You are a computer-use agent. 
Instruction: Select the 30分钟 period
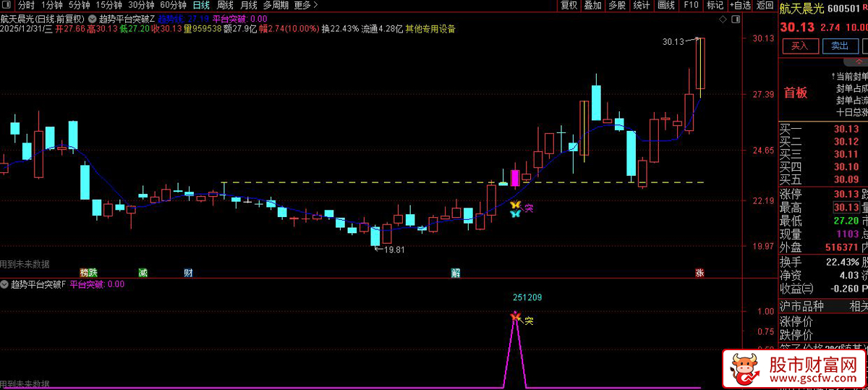[141, 5]
